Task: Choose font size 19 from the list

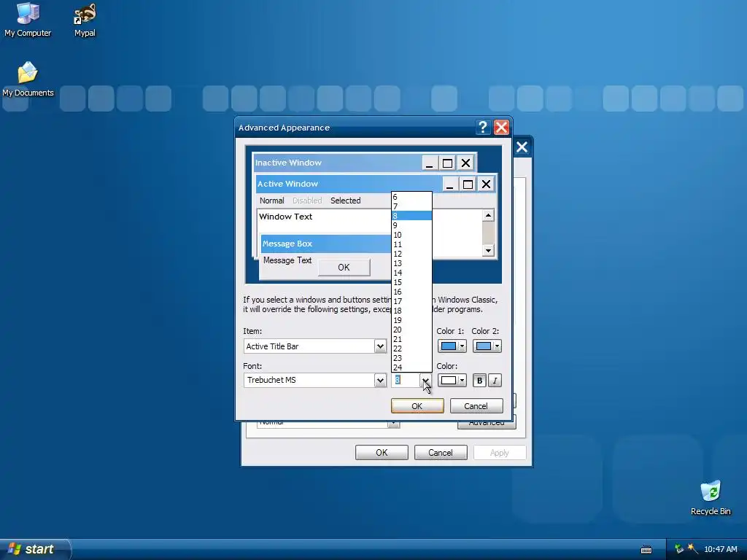Action: [411, 321]
